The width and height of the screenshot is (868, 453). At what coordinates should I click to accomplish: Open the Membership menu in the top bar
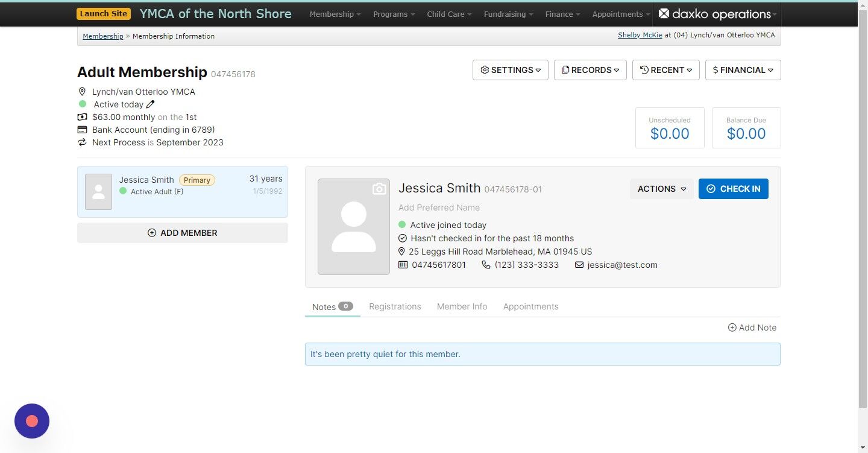click(335, 14)
